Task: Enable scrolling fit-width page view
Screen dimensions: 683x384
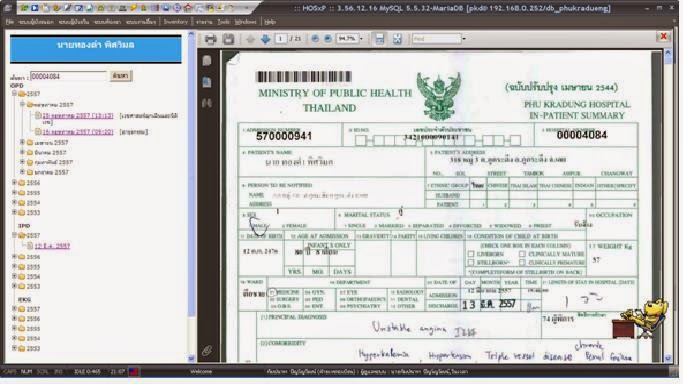Action: coord(380,39)
